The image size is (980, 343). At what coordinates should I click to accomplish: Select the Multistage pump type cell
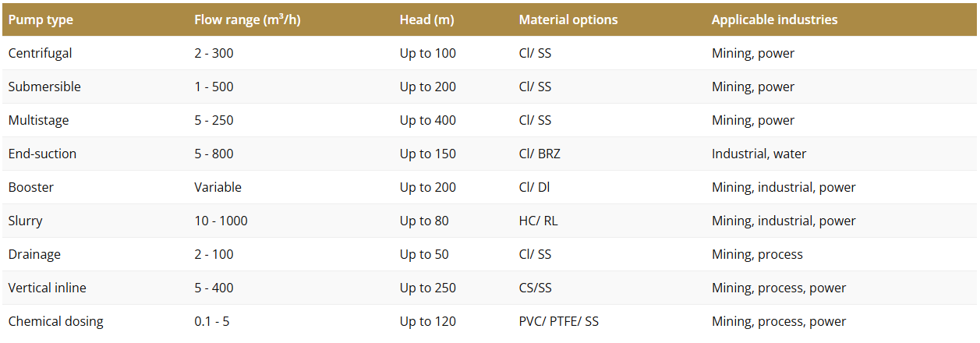coord(38,120)
